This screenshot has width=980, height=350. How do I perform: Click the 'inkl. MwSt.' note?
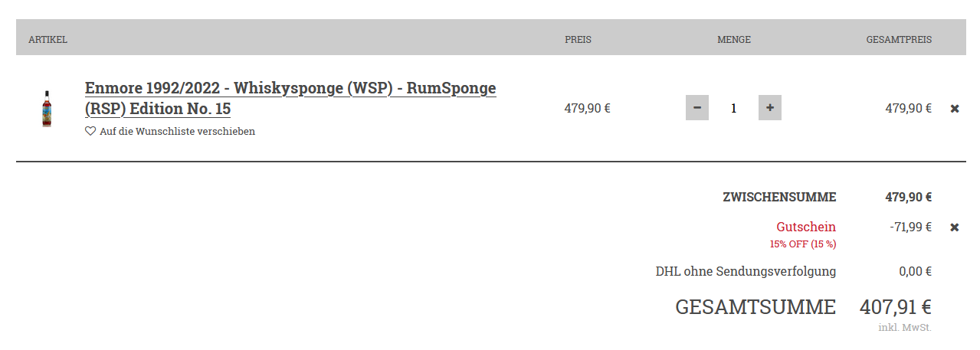coord(905,328)
